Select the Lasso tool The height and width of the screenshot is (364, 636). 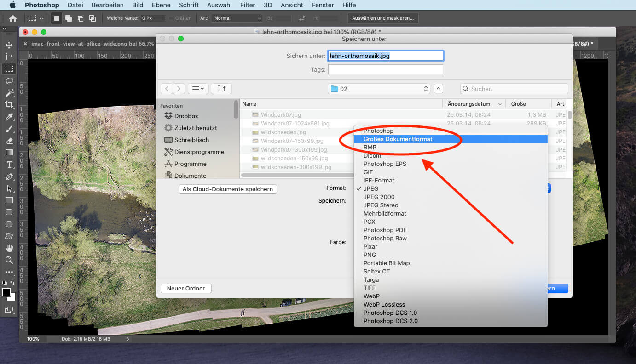(9, 81)
